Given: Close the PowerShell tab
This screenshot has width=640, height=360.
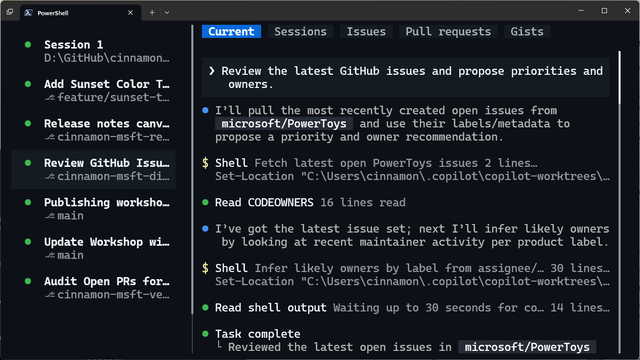Looking at the screenshot, I should click(130, 13).
